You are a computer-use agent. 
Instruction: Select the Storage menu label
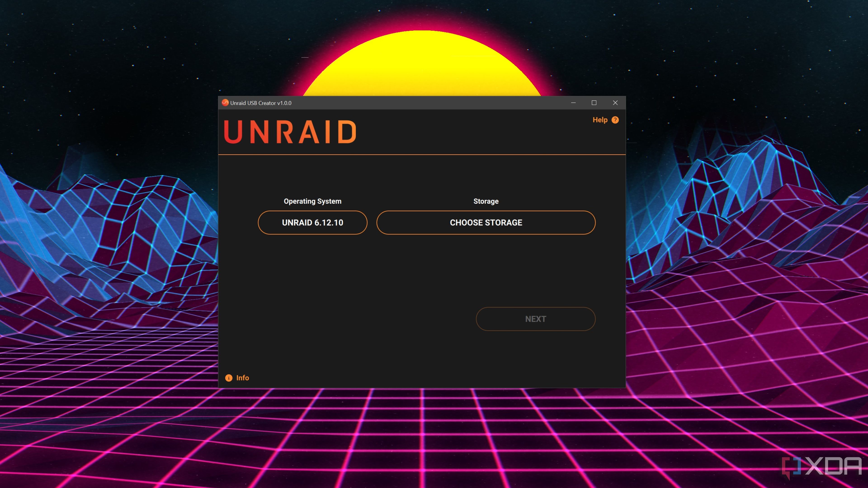click(486, 201)
